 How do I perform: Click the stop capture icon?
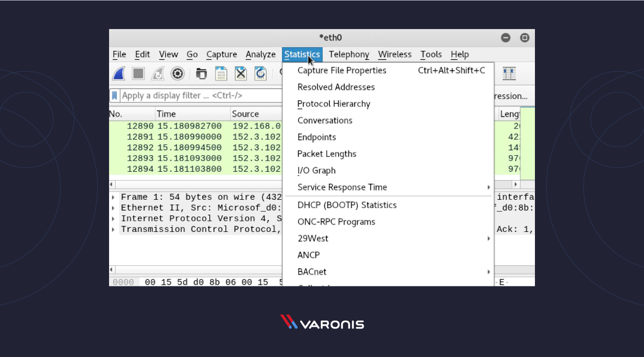click(138, 73)
